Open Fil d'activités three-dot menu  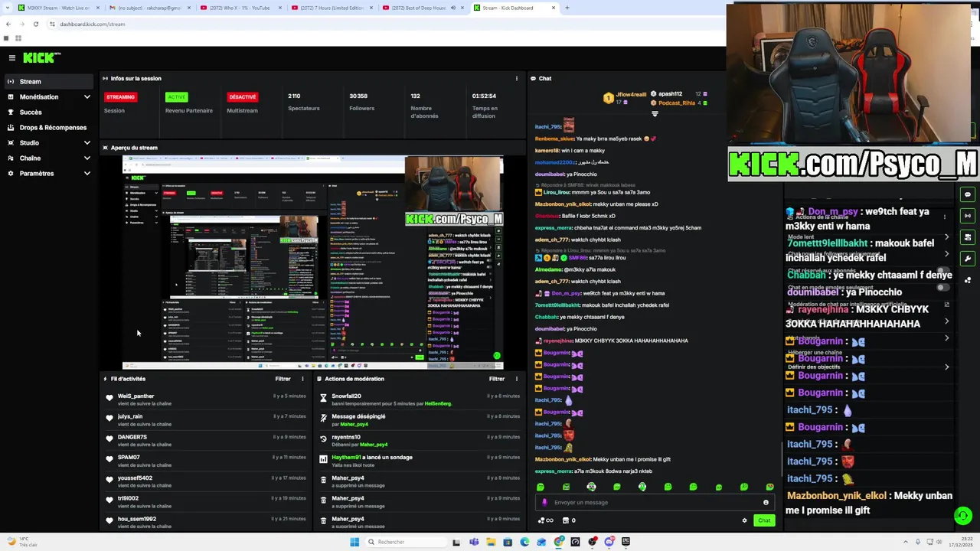(x=302, y=379)
